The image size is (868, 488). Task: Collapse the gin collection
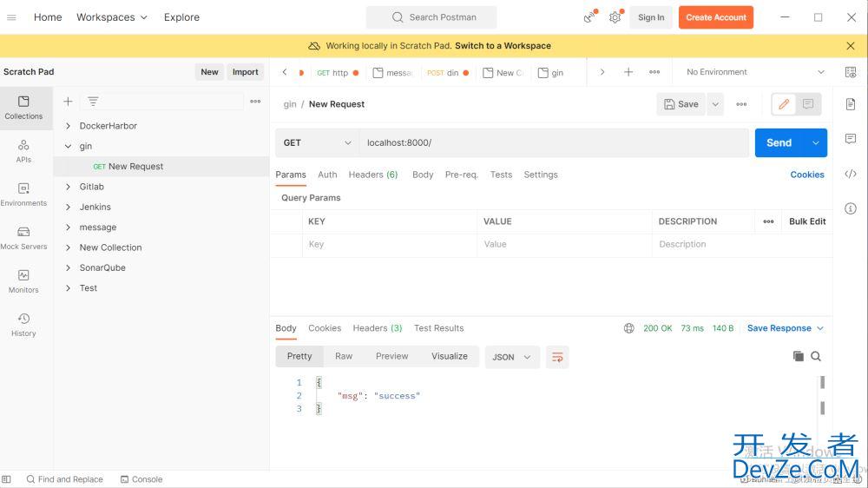coord(68,146)
